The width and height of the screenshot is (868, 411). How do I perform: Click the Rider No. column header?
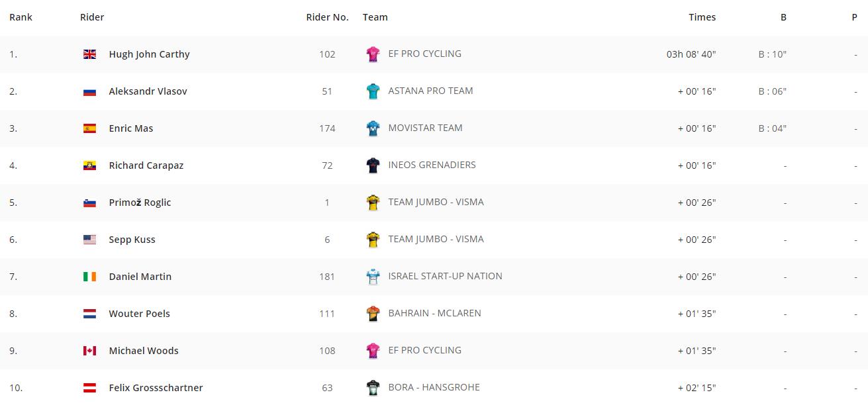327,17
